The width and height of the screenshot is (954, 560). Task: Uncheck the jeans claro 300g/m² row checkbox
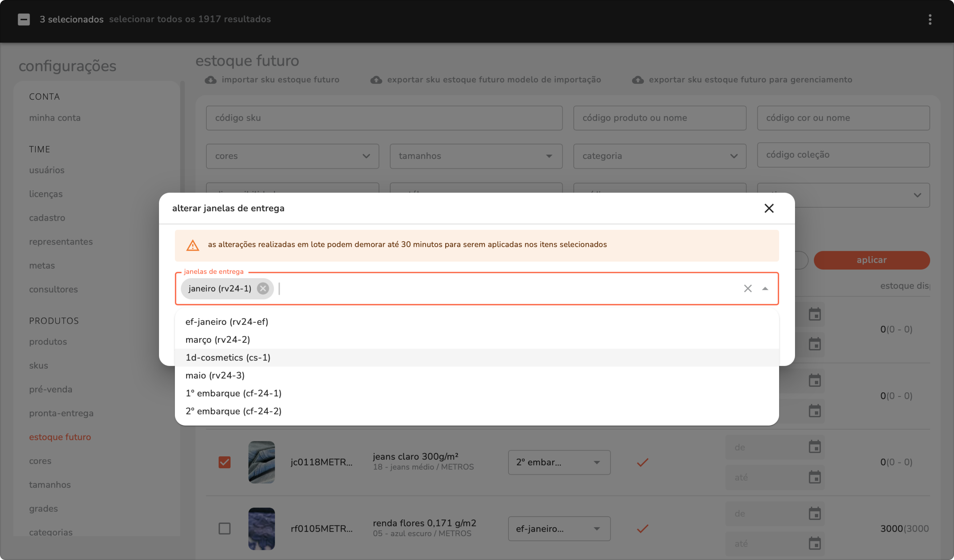pyautogui.click(x=224, y=462)
